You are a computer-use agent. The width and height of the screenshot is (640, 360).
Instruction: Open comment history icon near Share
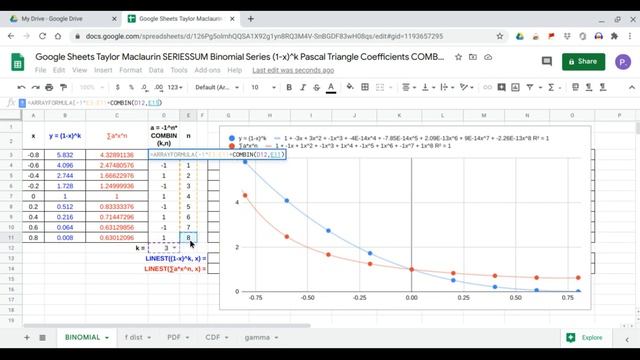coord(547,61)
